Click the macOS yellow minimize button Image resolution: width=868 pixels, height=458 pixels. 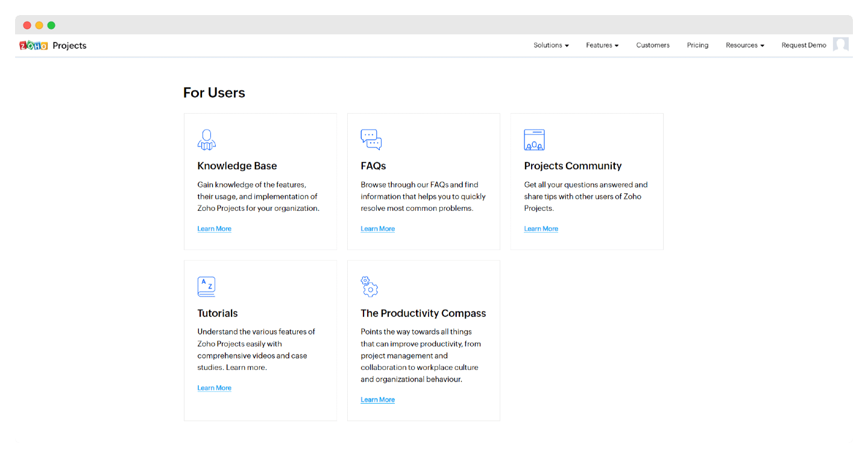39,25
